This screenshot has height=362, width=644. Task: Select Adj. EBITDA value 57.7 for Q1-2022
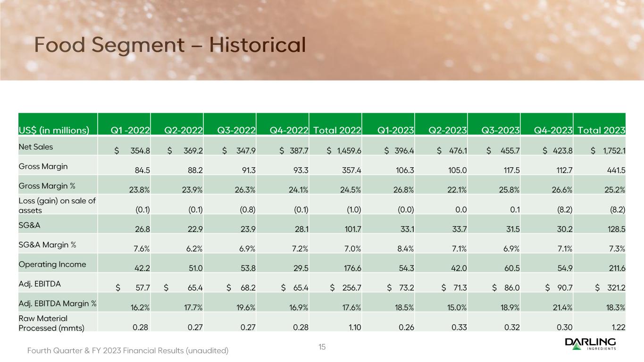143,288
